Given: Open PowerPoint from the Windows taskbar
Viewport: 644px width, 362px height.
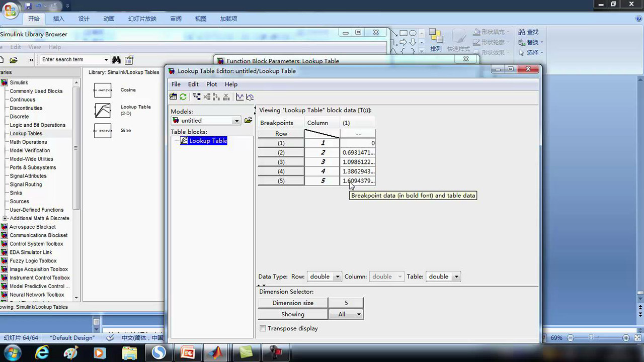Looking at the screenshot, I should [188, 353].
